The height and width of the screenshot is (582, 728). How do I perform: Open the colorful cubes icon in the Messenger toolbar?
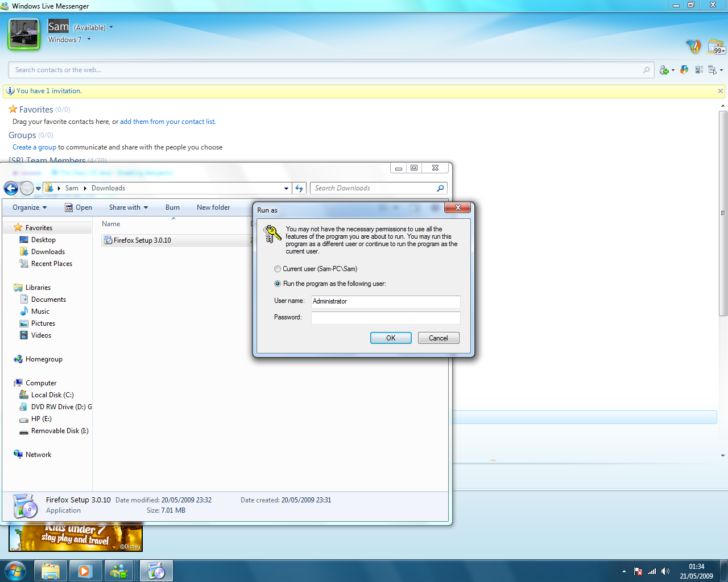click(x=684, y=70)
